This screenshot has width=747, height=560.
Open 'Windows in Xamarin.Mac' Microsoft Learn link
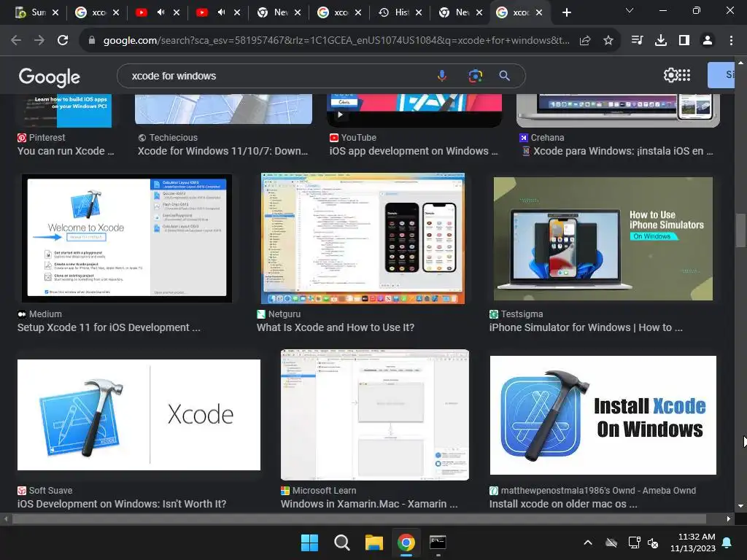tap(369, 504)
